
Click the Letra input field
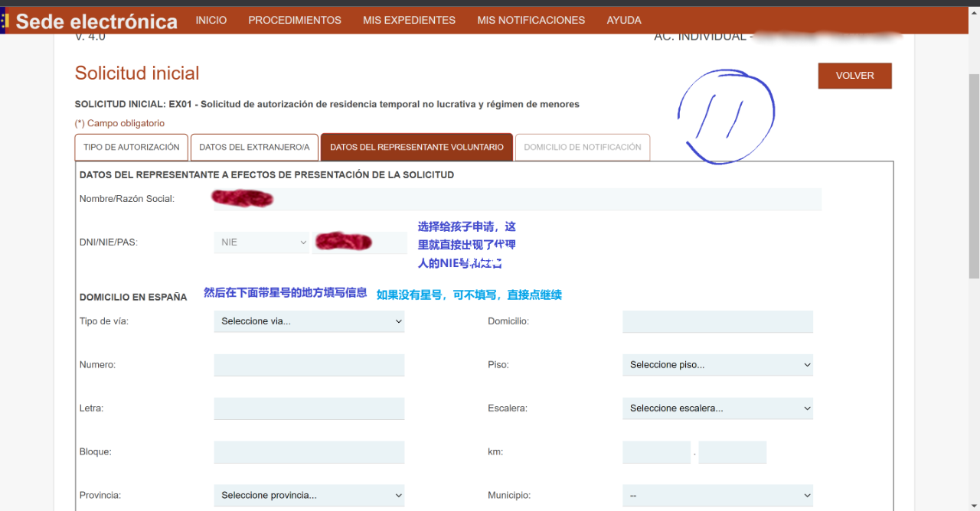point(309,408)
